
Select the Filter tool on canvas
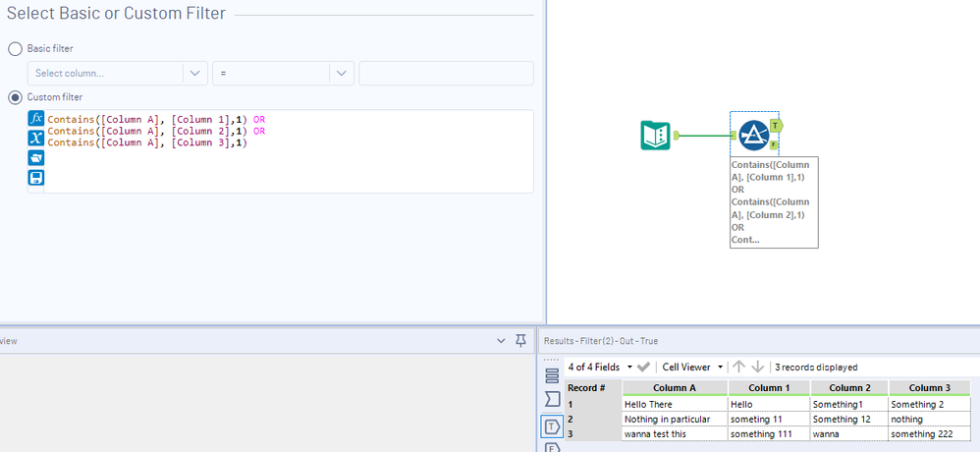[754, 136]
